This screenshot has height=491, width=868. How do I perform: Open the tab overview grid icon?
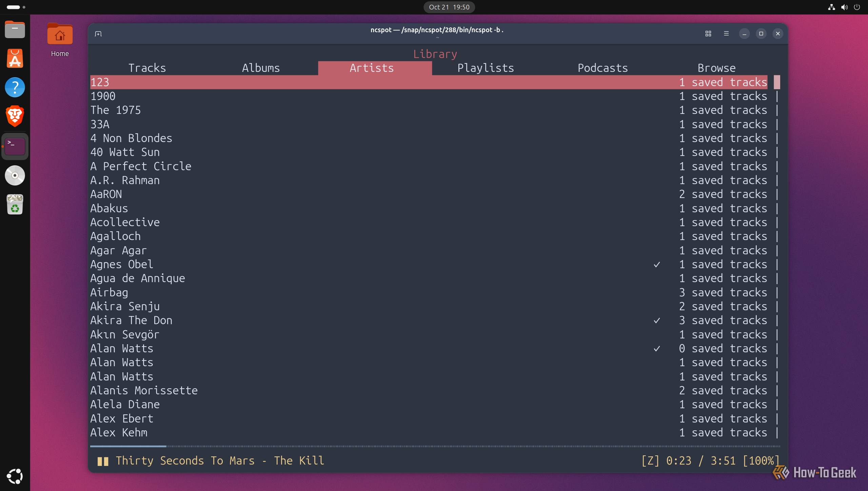click(x=708, y=34)
